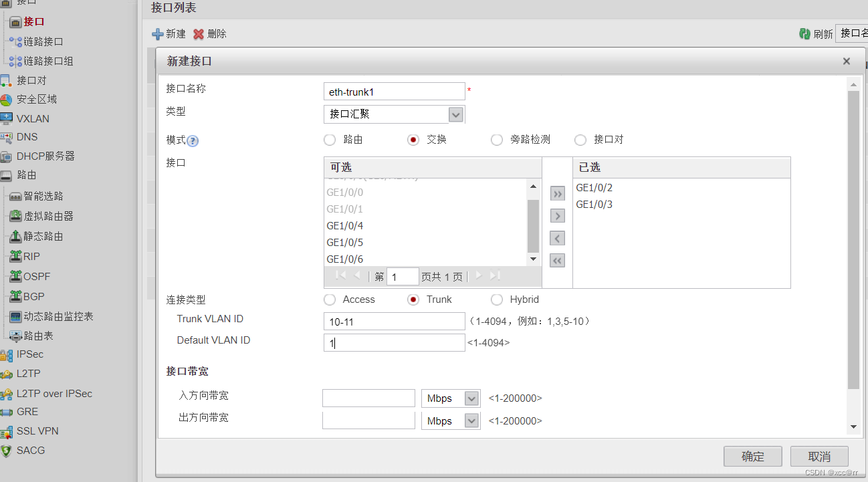
Task: Click the 可选 list scrollbar down arrow
Action: pyautogui.click(x=533, y=259)
